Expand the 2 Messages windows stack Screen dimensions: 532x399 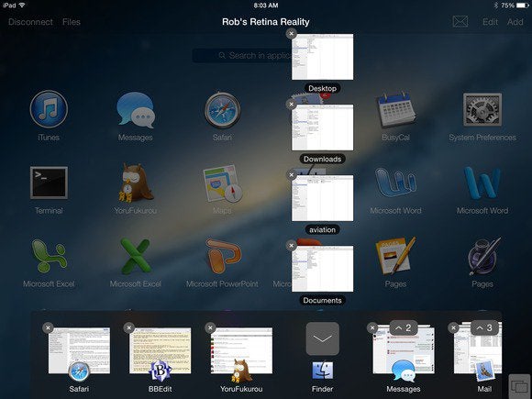pos(404,328)
